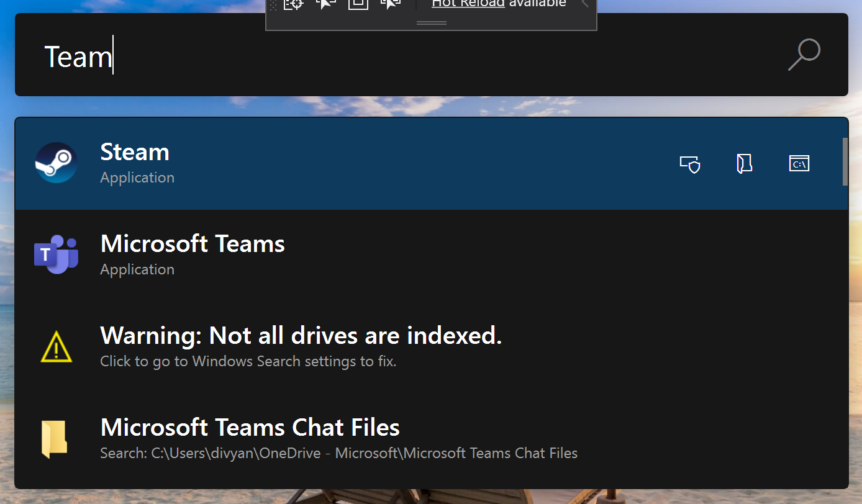This screenshot has height=504, width=862.
Task: Open Steam path in console via C:\ icon
Action: pyautogui.click(x=799, y=163)
